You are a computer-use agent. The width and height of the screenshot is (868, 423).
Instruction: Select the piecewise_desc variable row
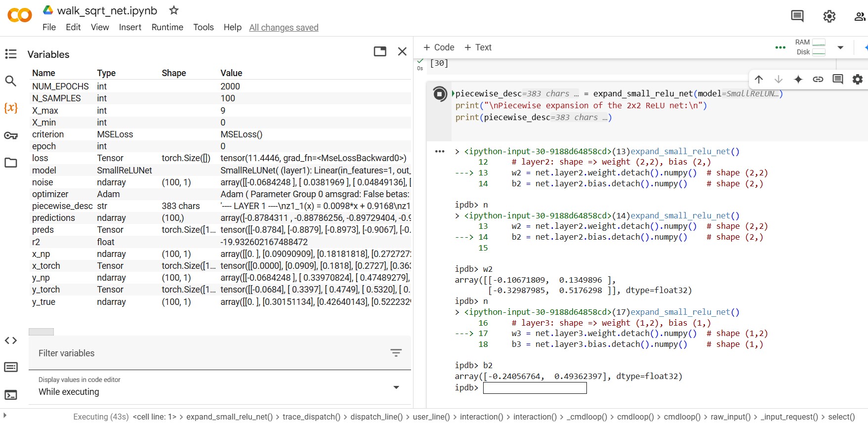coord(220,206)
